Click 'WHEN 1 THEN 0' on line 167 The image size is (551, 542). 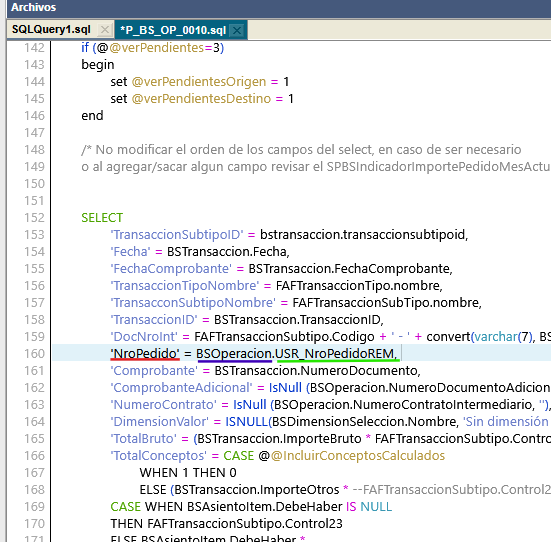point(188,473)
